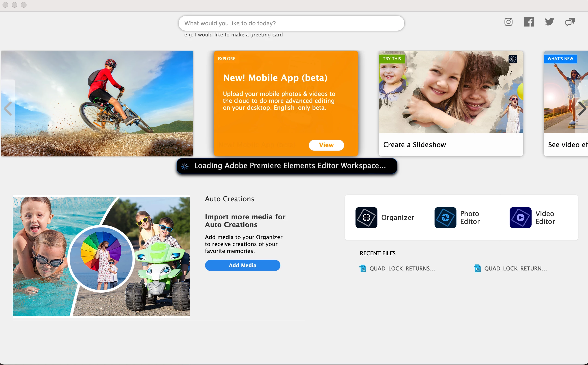
Task: Click the Auto Creations collage image
Action: coord(101,256)
